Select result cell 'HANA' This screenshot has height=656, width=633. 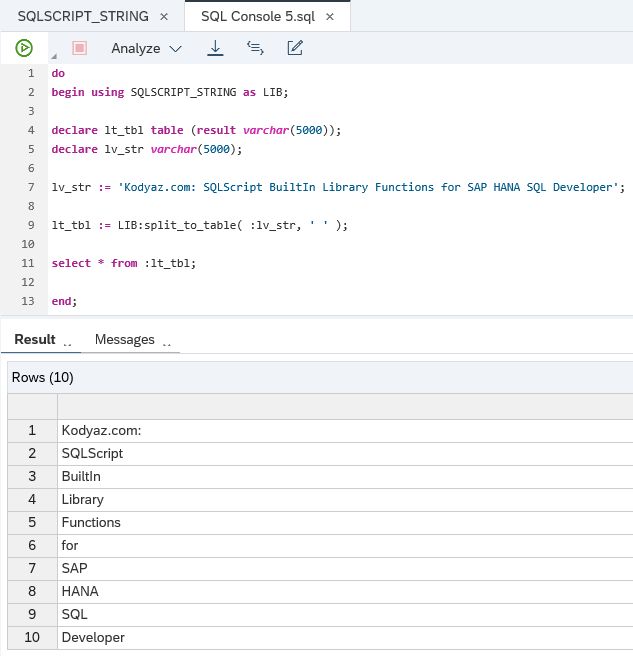(345, 592)
